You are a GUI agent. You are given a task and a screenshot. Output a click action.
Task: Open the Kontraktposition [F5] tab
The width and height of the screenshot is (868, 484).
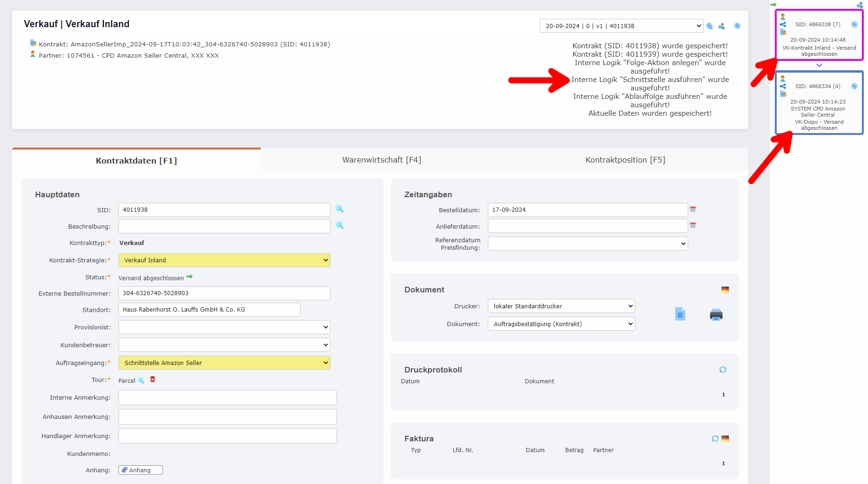[x=625, y=160]
